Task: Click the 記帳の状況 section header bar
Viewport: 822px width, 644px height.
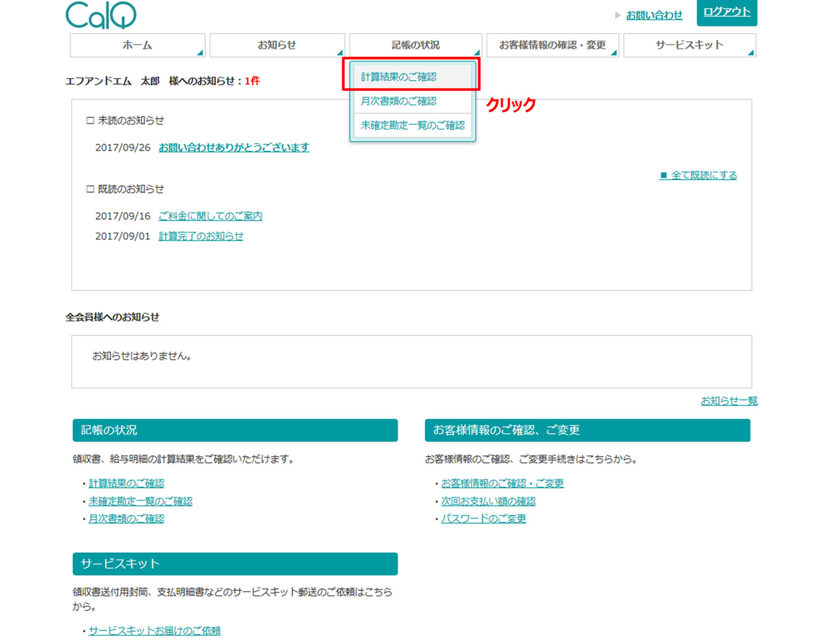Action: click(235, 430)
